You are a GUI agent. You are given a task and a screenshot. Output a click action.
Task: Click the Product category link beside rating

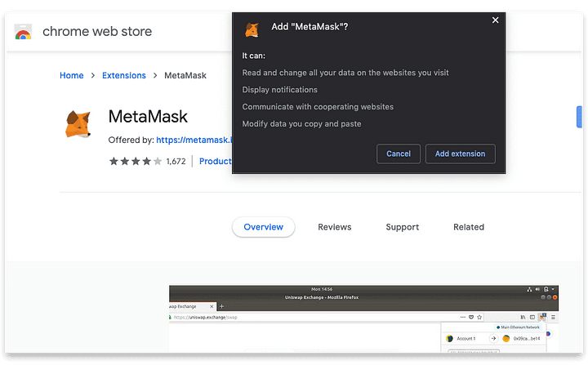coord(216,162)
